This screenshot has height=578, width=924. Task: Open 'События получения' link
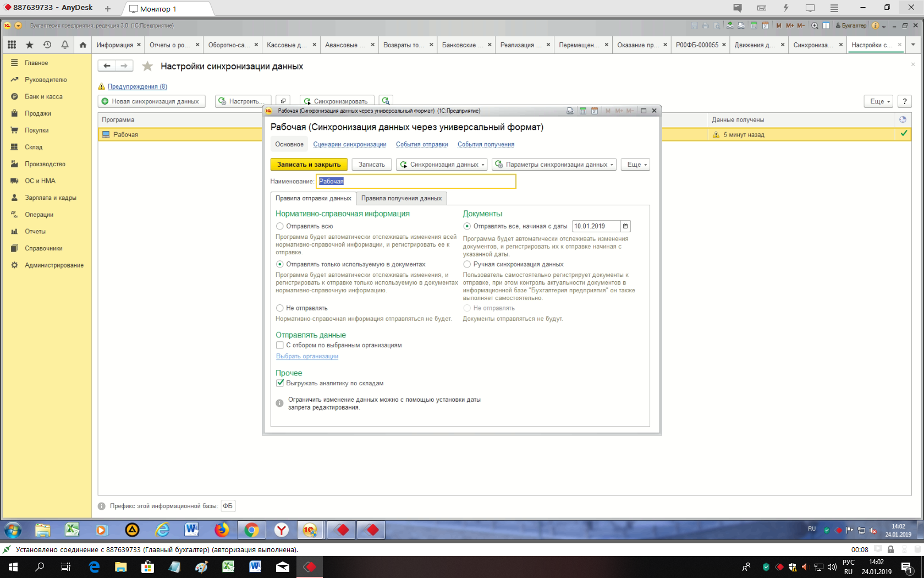[486, 144]
